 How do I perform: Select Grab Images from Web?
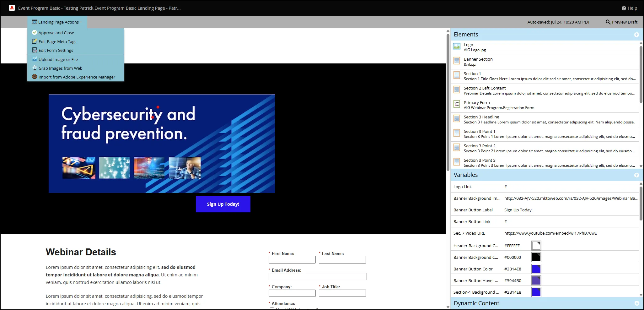click(x=76, y=68)
